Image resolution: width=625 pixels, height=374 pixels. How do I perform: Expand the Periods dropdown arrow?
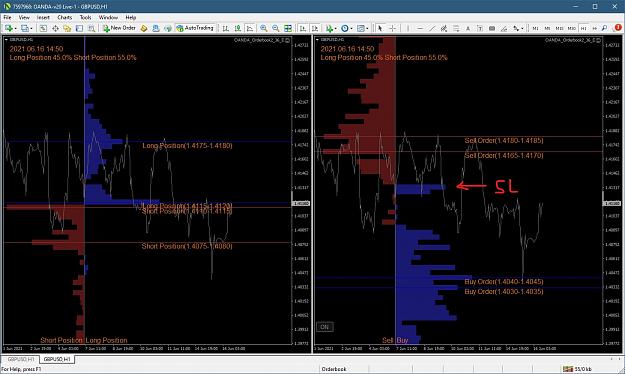(352, 28)
